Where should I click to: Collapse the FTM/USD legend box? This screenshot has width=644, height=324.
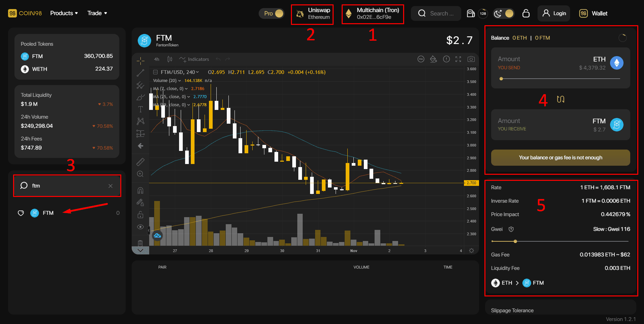(x=156, y=72)
